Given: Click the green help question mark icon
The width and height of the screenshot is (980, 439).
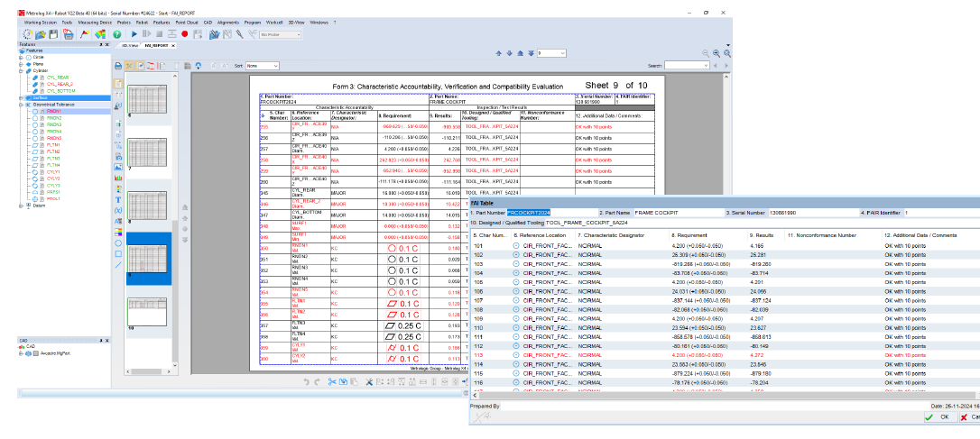Looking at the screenshot, I should (117, 34).
